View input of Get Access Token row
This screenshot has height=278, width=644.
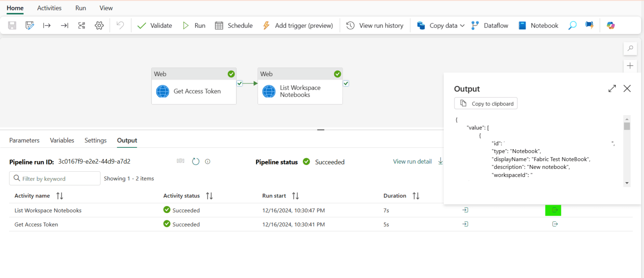(x=465, y=224)
